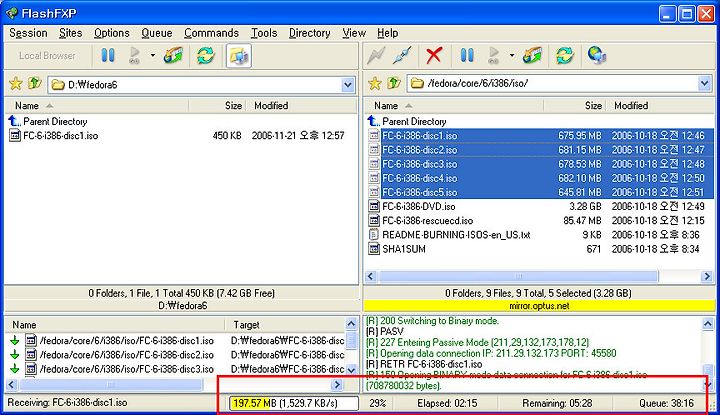Sort local files by Name column
720x415 pixels.
96,106
